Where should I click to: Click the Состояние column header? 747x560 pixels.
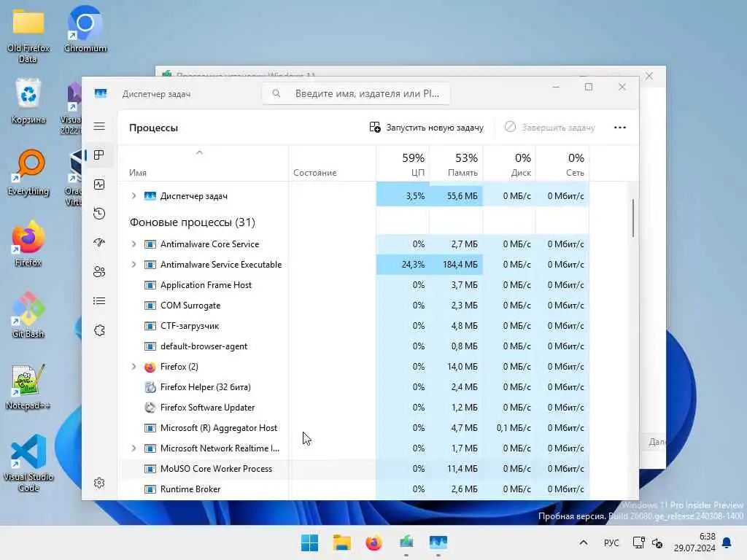(x=332, y=163)
